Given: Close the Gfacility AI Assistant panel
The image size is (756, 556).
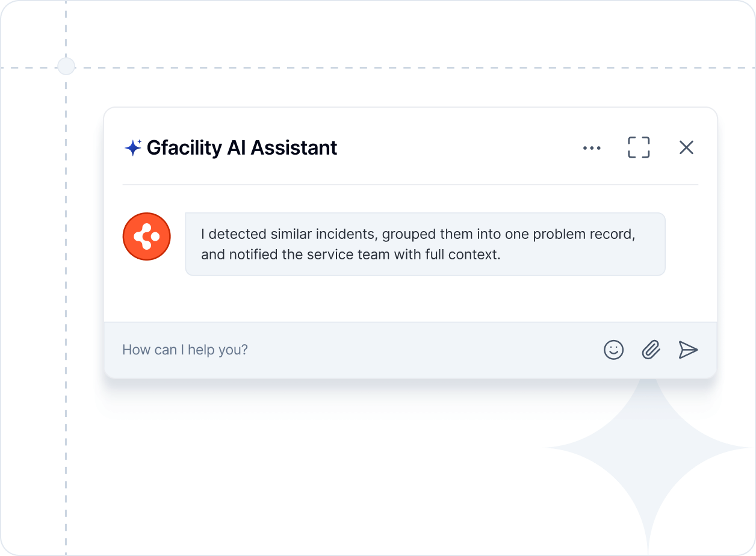Looking at the screenshot, I should pyautogui.click(x=686, y=147).
